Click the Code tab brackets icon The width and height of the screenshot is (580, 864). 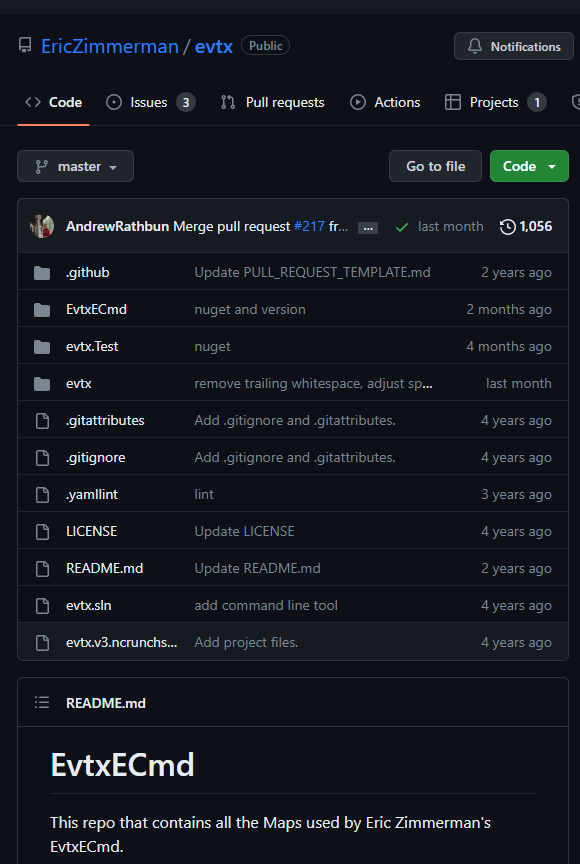tap(33, 102)
